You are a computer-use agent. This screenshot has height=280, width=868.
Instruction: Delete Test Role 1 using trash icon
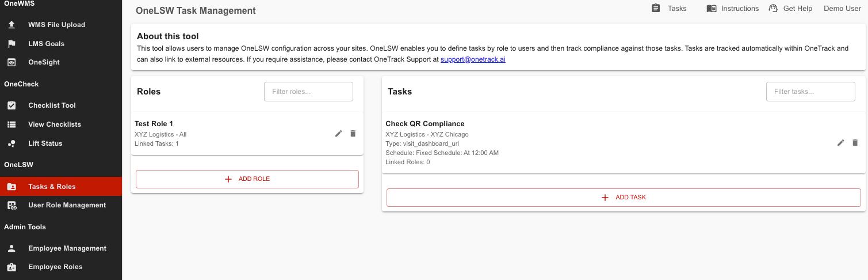pos(353,134)
